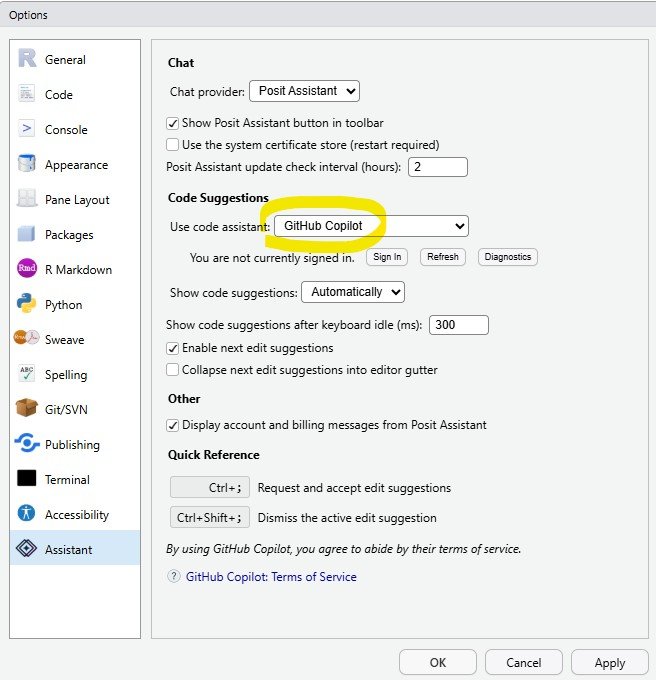The width and height of the screenshot is (656, 680).
Task: Click the Pane Layout grid icon
Action: (x=27, y=199)
